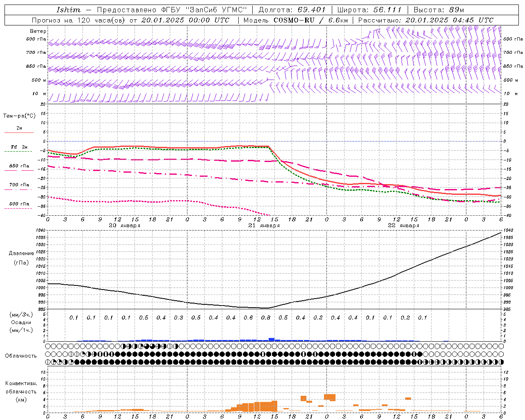This screenshot has width=525, height=420.
Task: Click the station name Ishim in header
Action: click(x=68, y=10)
